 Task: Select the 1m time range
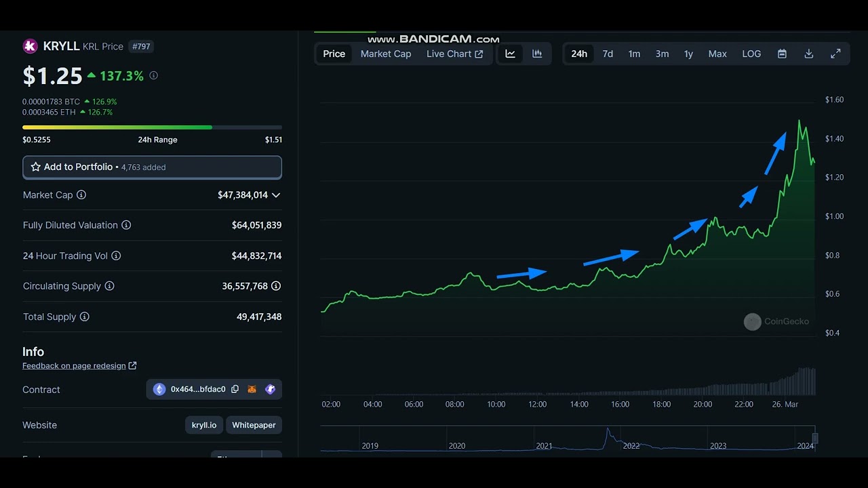click(x=634, y=54)
